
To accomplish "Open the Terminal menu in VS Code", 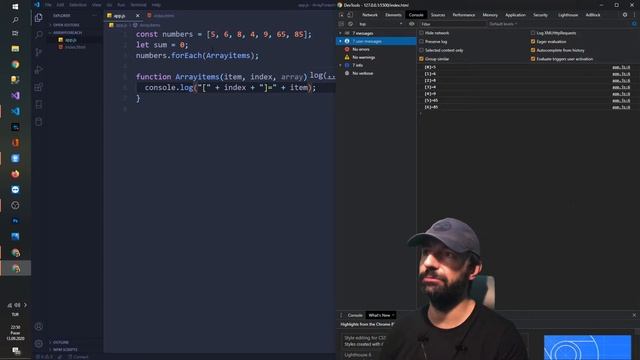I will (x=138, y=5).
